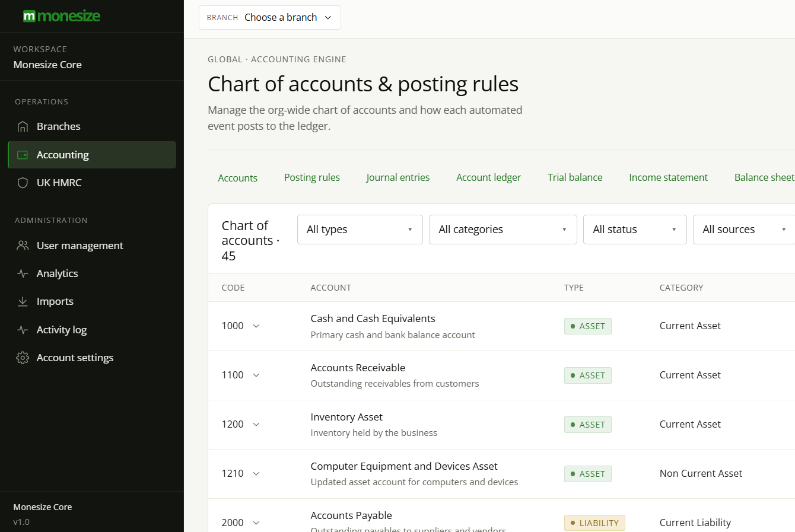795x532 pixels.
Task: Click Monesize Core workspace name
Action: 47,65
